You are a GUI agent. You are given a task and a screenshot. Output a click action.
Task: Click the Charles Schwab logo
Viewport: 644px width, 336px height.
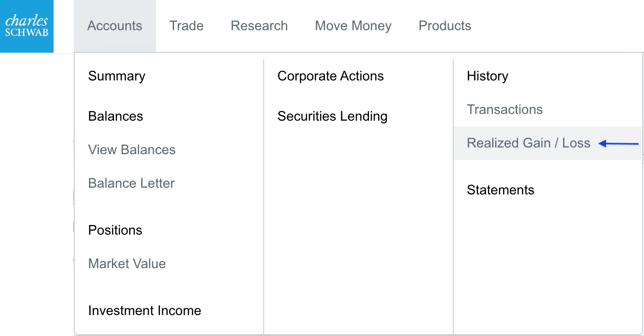coord(27,26)
